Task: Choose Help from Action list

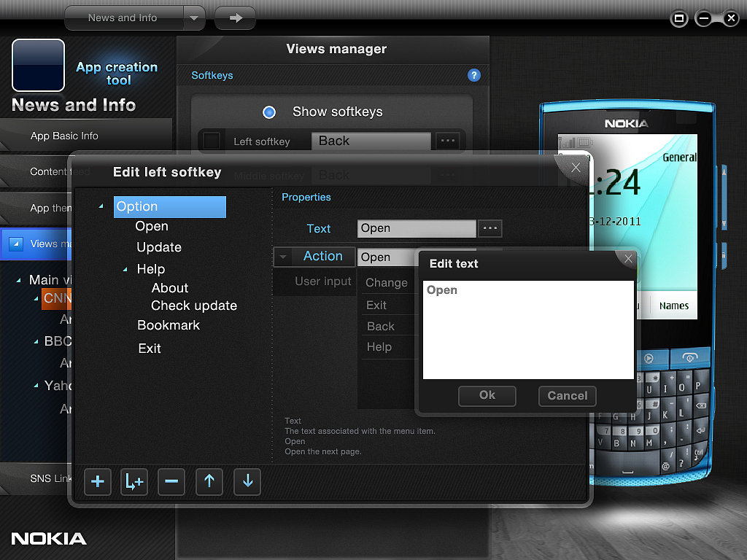Action: click(379, 347)
